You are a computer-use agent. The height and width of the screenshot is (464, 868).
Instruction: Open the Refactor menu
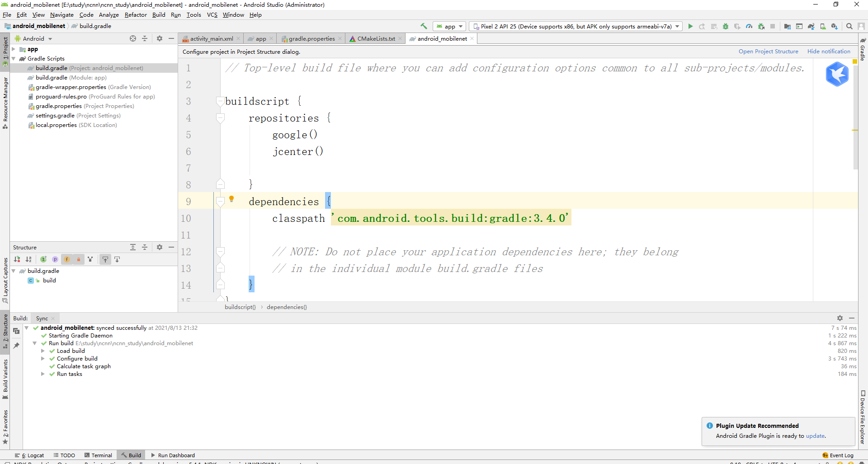(x=136, y=15)
